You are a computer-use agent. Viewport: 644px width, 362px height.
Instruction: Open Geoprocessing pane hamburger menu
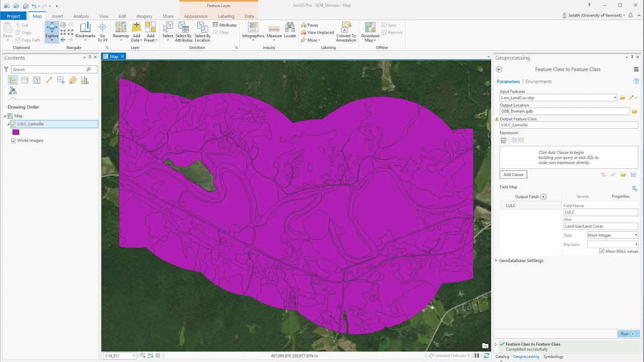point(636,69)
